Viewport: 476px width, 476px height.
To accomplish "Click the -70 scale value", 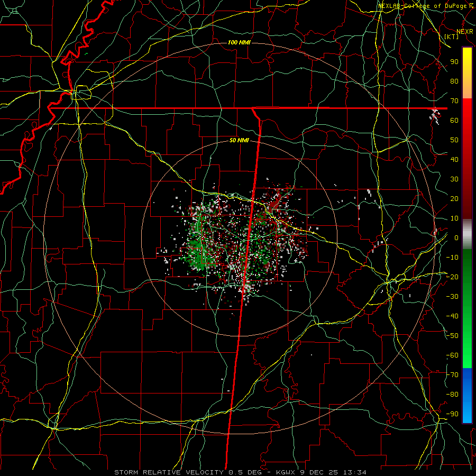I will tap(452, 375).
